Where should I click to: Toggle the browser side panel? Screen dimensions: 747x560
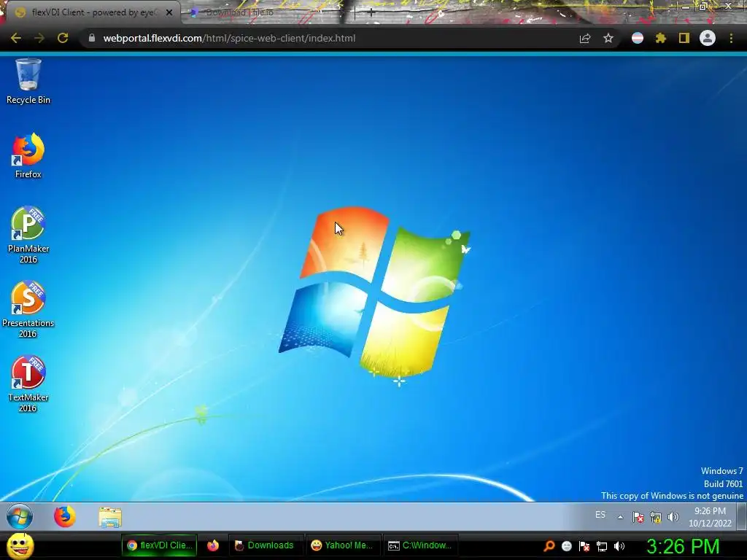684,38
